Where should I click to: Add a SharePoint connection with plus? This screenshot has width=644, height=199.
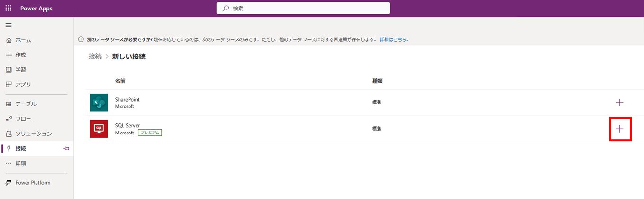[619, 103]
